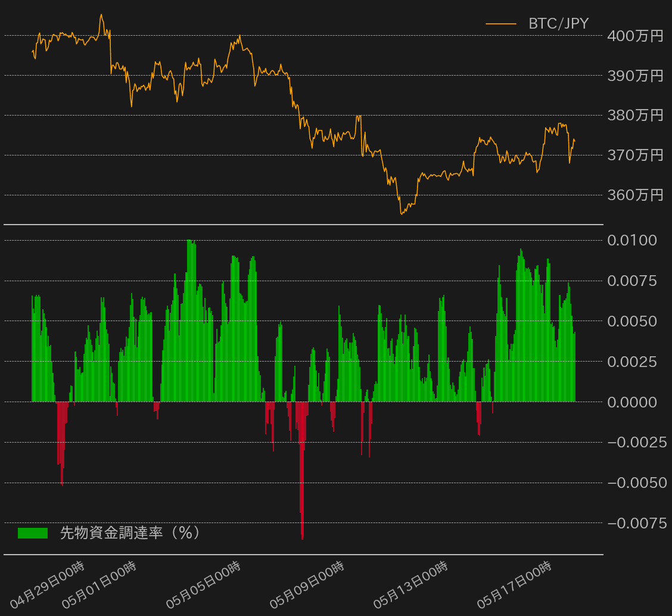Image resolution: width=672 pixels, height=616 pixels.
Task: Click the 先物資金調達率（%） legend text
Action: point(130,533)
